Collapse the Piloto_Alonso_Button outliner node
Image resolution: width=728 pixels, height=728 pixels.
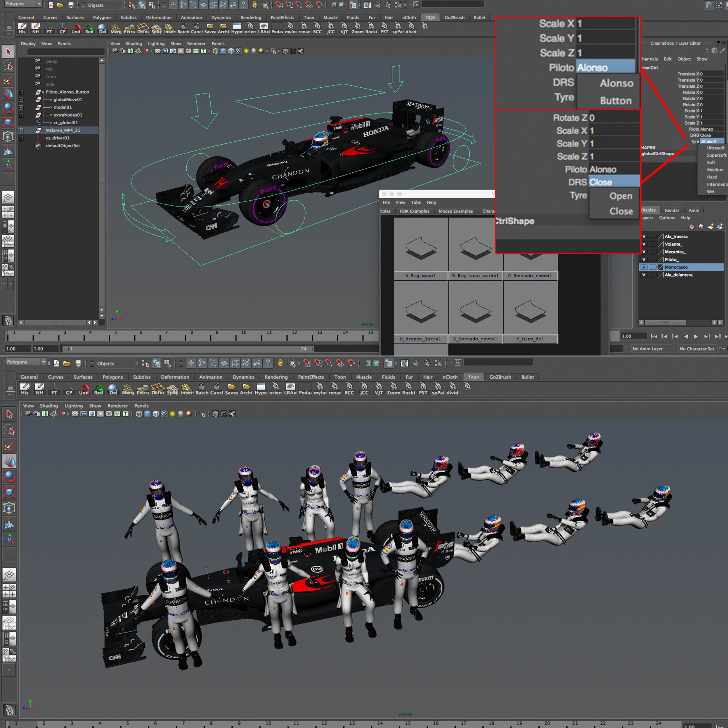(x=21, y=92)
